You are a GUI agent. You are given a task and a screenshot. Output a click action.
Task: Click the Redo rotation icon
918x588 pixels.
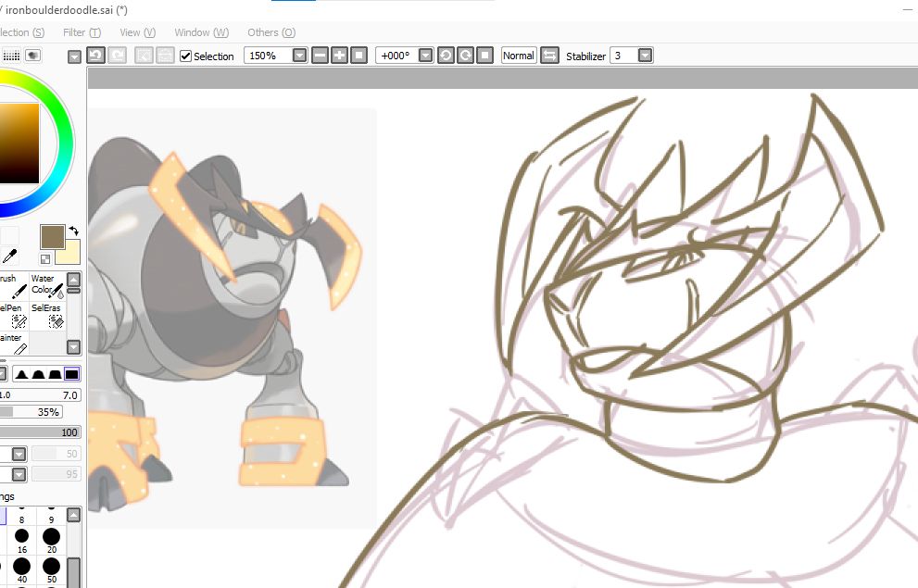[x=464, y=56]
